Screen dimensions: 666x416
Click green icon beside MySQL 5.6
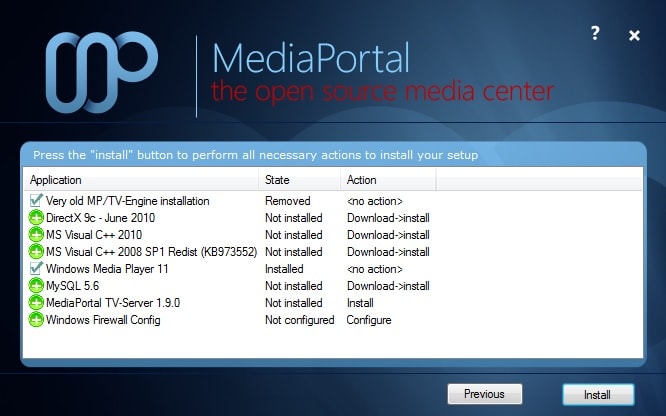pos(37,286)
